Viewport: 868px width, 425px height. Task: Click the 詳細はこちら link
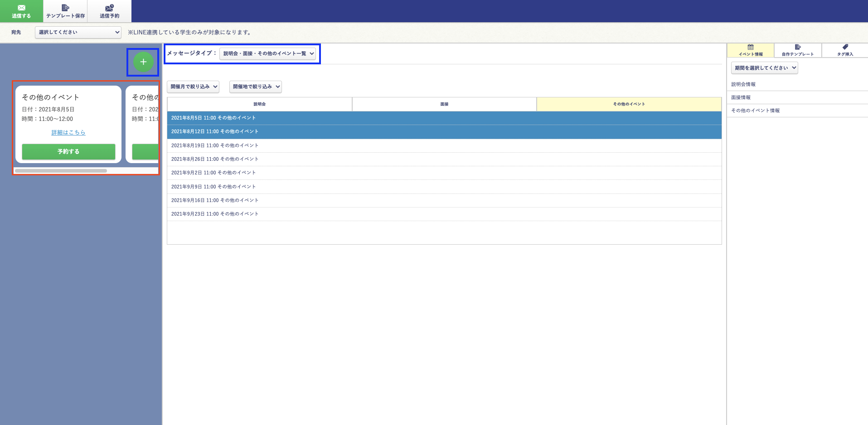point(68,132)
